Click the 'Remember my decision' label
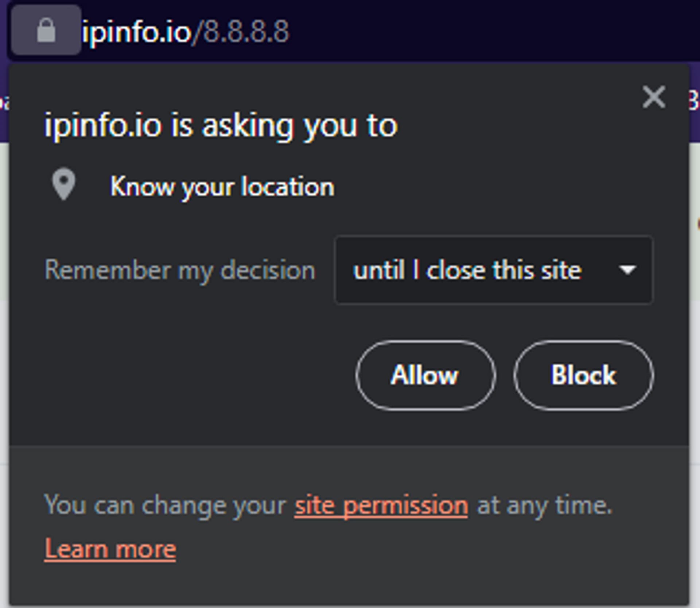The height and width of the screenshot is (608, 700). click(180, 270)
